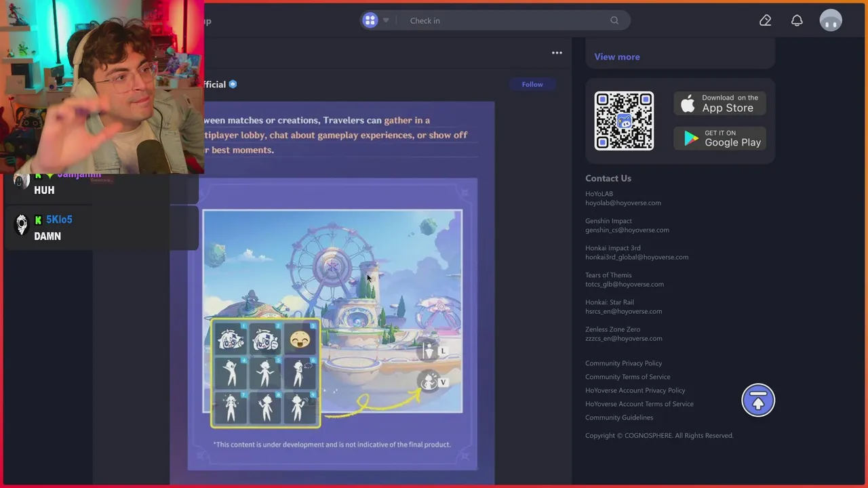Click the magnifier search icon
The width and height of the screenshot is (868, 488).
click(x=614, y=20)
